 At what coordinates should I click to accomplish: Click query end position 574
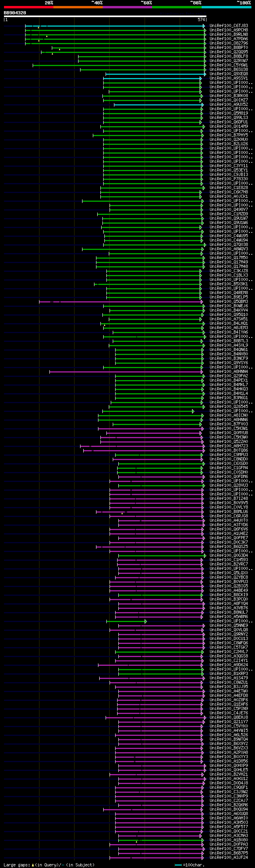(201, 20)
